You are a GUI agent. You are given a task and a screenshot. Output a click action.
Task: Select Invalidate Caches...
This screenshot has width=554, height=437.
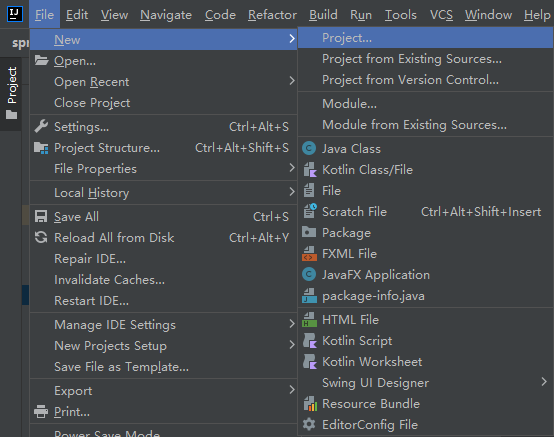pyautogui.click(x=163, y=280)
